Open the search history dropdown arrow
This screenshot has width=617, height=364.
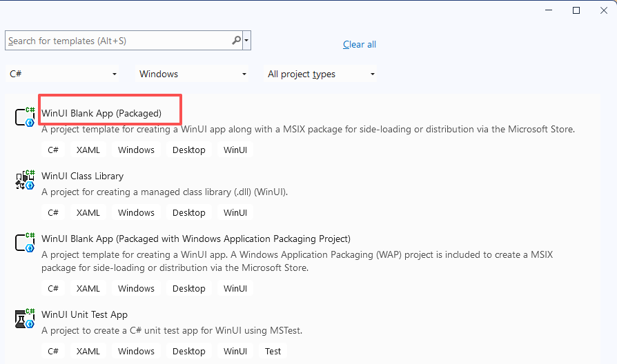(x=246, y=41)
